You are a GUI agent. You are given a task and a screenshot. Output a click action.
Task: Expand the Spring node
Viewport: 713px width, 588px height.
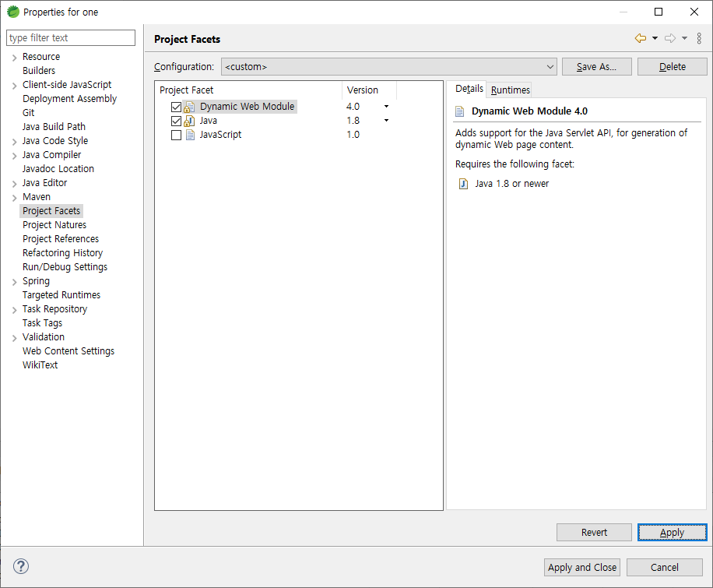14,282
